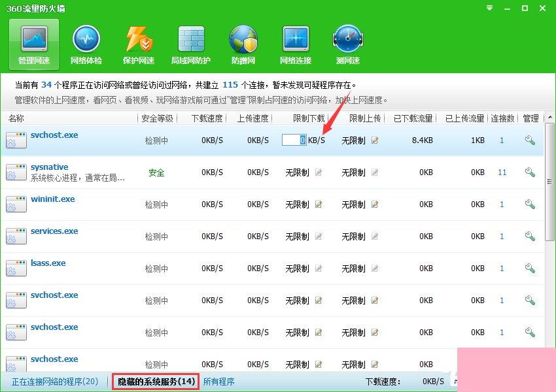Sort by 上传速度 column header
Screen dimensions: 556x392
point(253,118)
